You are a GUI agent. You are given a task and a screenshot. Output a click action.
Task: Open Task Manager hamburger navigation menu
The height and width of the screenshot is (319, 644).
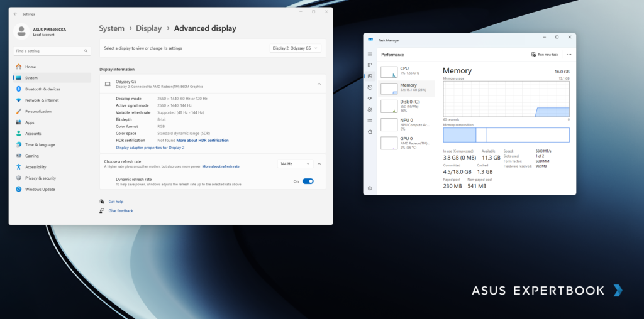tap(370, 54)
